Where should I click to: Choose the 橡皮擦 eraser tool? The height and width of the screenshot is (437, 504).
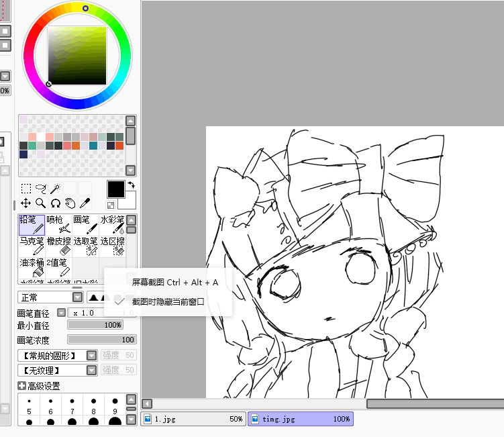pyautogui.click(x=58, y=246)
